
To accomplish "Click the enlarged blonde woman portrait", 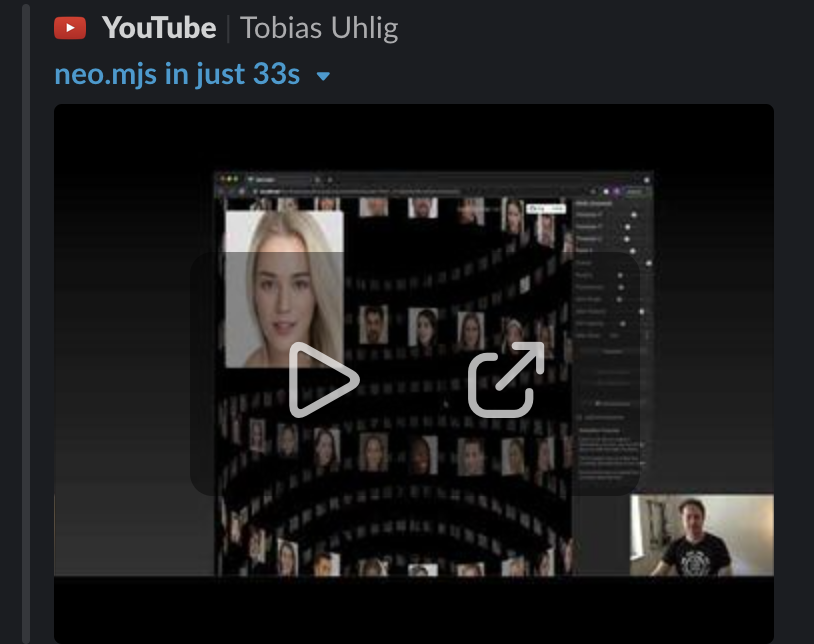I will [284, 288].
